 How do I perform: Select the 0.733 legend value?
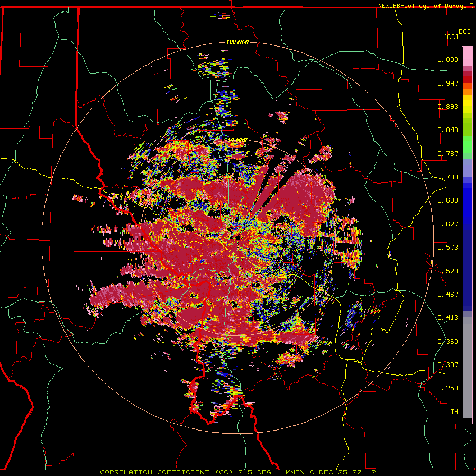click(x=448, y=177)
